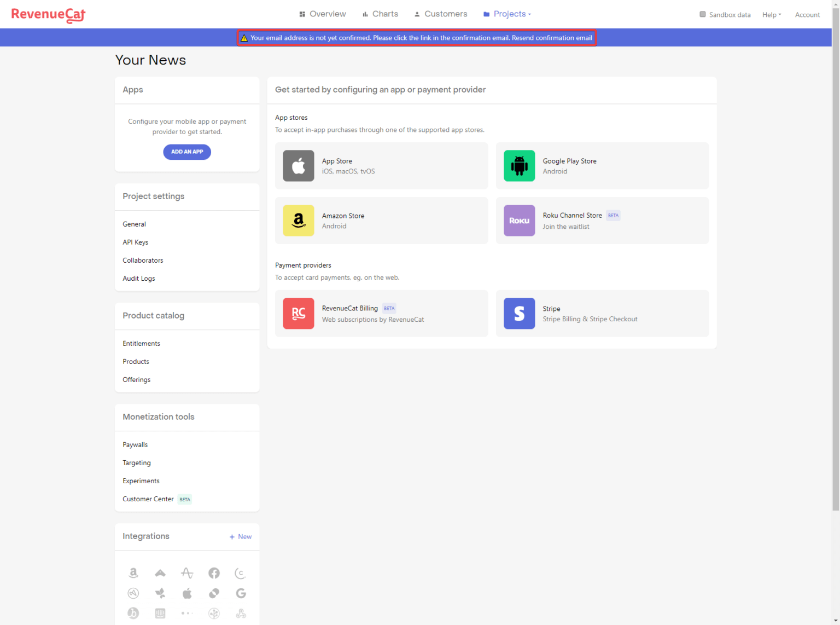The image size is (840, 625).
Task: Click Resend confirmation email link
Action: click(552, 38)
